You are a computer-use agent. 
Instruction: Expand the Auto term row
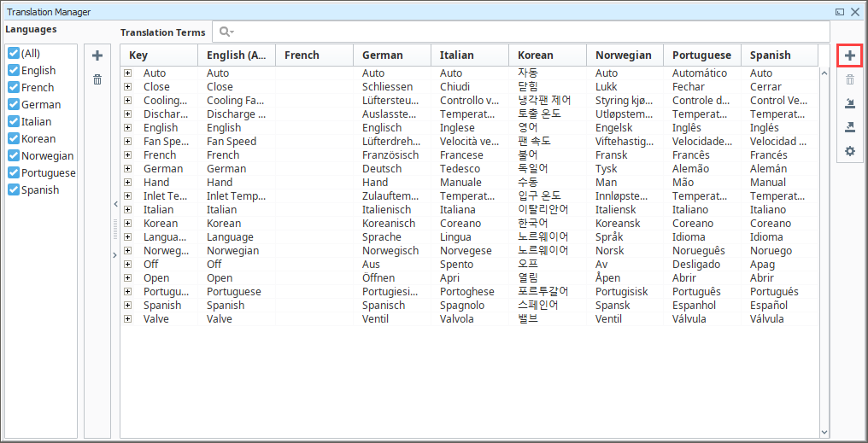tap(128, 73)
